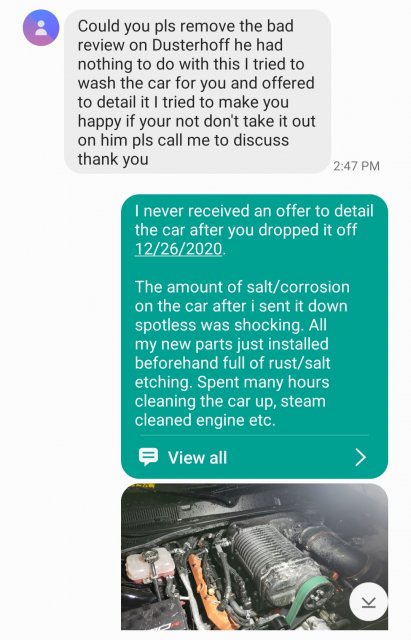This screenshot has height=640, width=411.
Task: Expand message using the right chevron arrow
Action: 360,457
